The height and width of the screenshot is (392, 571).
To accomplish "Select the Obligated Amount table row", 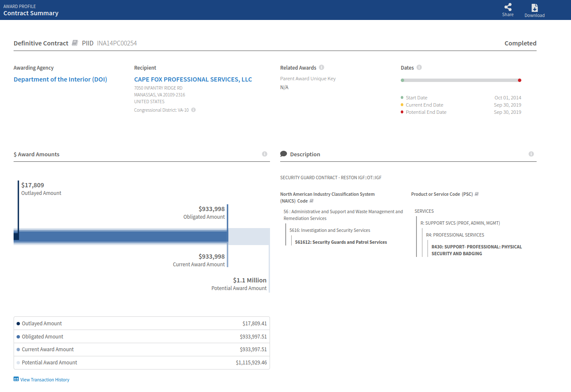I will tap(142, 337).
